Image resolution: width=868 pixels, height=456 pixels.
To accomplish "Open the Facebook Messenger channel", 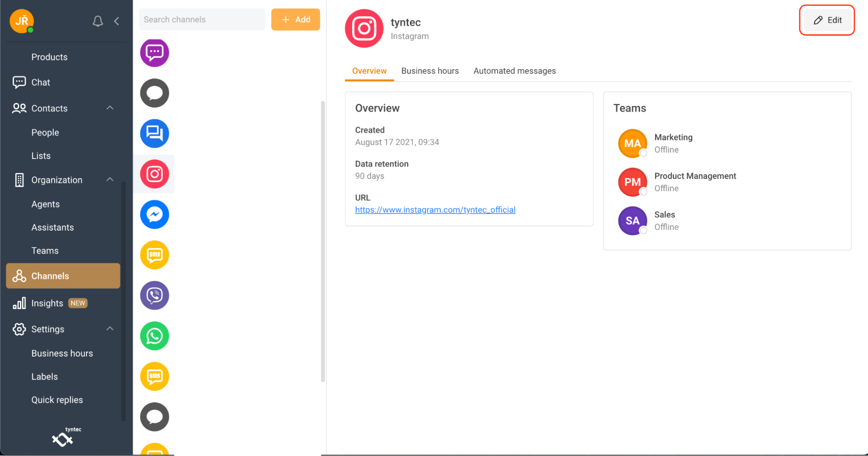I will click(154, 214).
